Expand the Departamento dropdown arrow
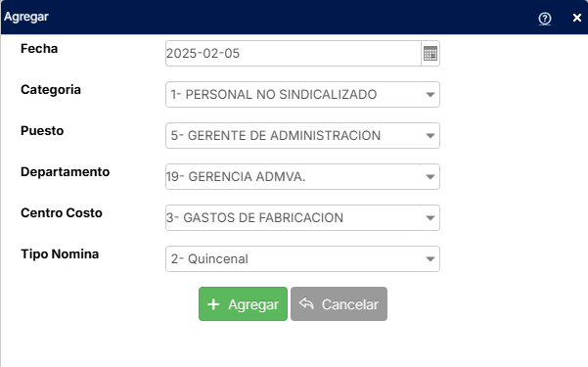This screenshot has width=588, height=367. 430,177
